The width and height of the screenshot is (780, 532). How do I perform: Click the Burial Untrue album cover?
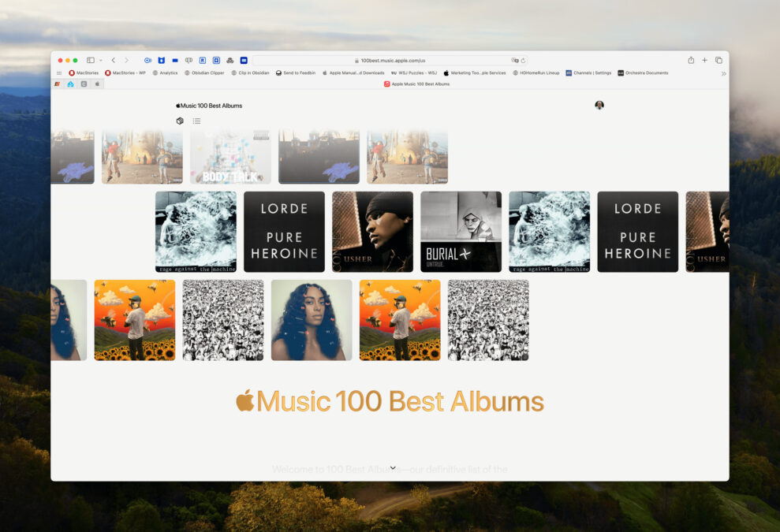pyautogui.click(x=461, y=232)
